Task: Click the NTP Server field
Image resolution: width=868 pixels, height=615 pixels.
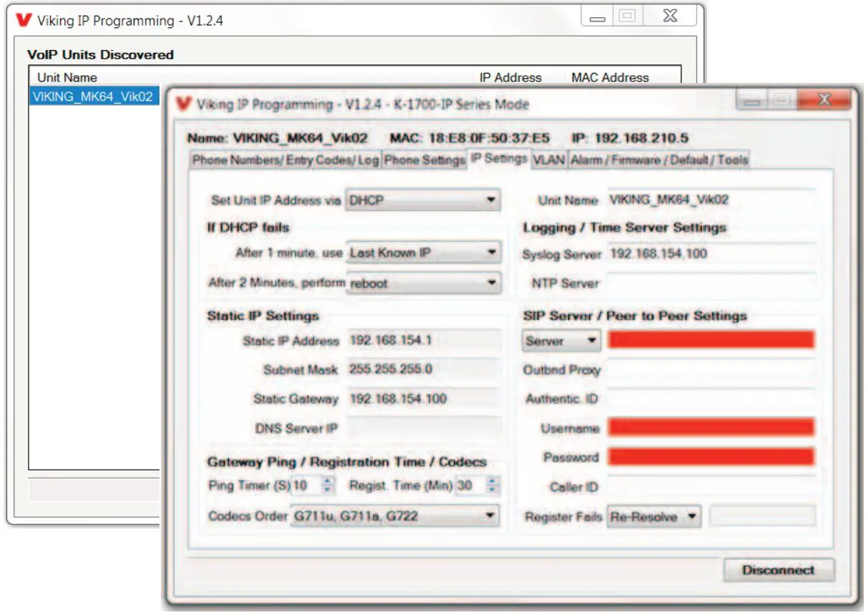Action: (711, 283)
